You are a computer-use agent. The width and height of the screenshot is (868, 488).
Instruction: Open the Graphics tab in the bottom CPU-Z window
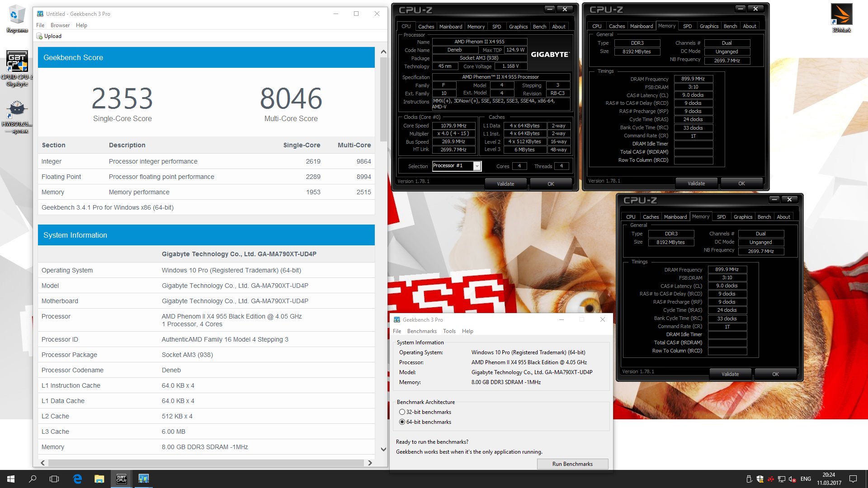(x=743, y=217)
